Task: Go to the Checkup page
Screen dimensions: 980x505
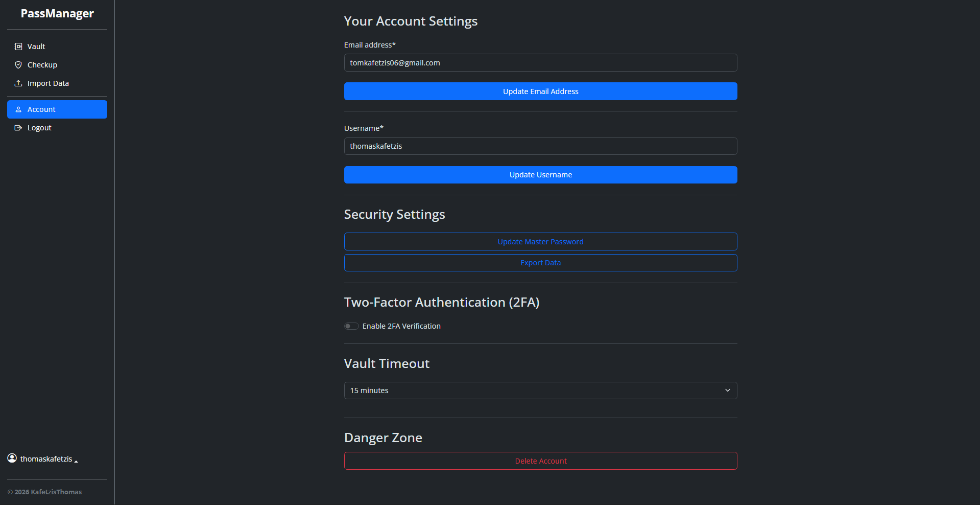Action: click(57, 65)
